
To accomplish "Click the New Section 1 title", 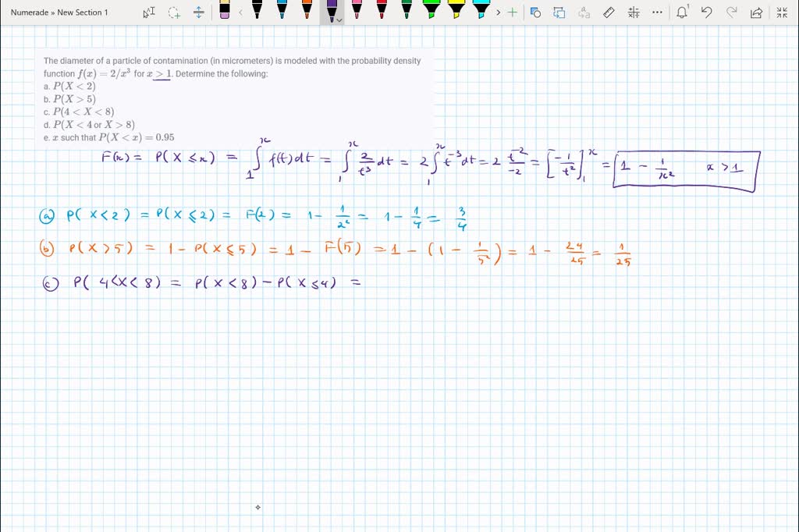I will (83, 12).
